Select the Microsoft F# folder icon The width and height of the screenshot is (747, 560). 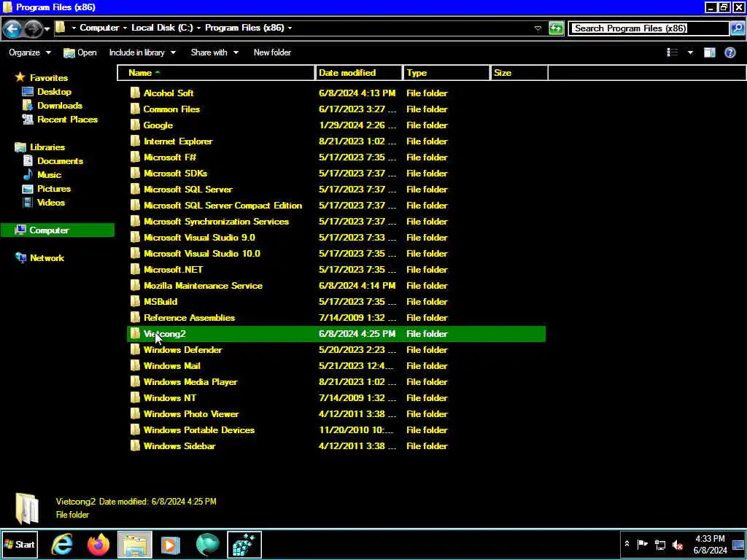pyautogui.click(x=135, y=157)
